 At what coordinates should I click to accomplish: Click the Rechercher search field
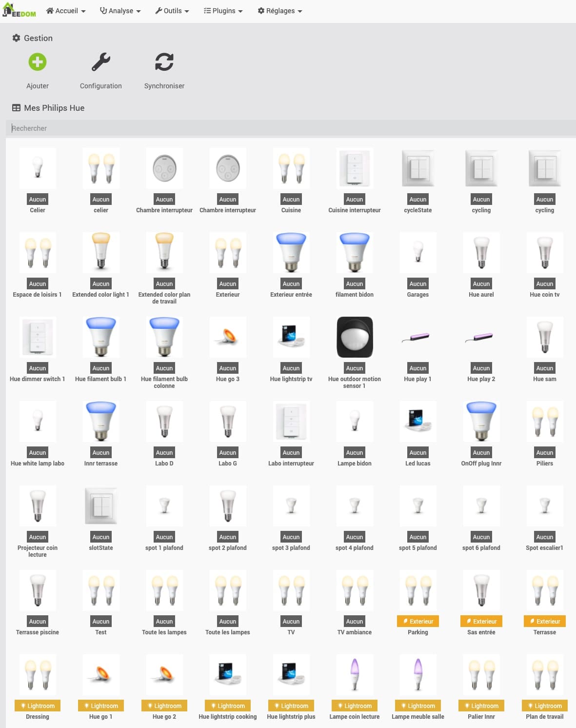click(x=288, y=128)
